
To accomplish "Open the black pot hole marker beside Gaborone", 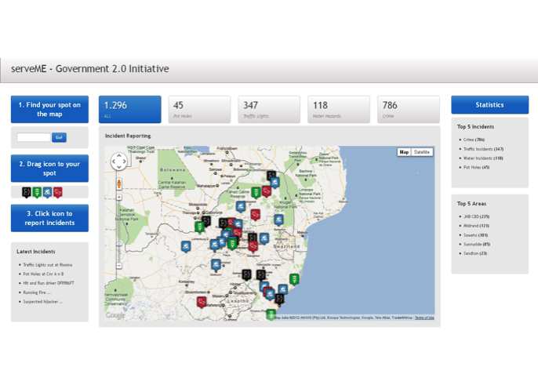I will [x=206, y=221].
